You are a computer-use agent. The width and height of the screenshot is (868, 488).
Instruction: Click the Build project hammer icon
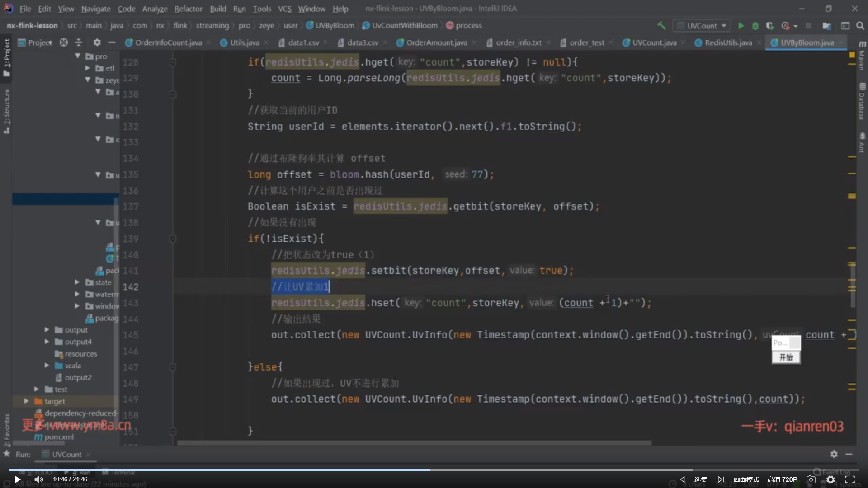[x=661, y=26]
